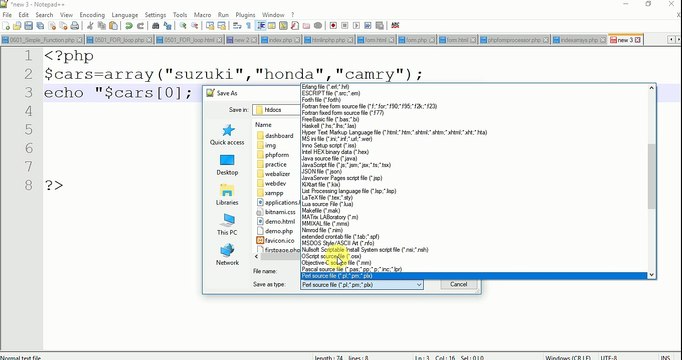Click Cancel in Save As dialog

pos(458,284)
